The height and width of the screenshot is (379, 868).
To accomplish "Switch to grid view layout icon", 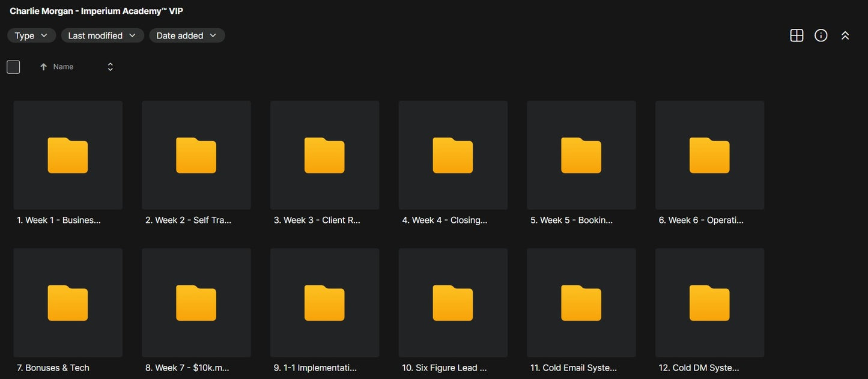I will [797, 35].
